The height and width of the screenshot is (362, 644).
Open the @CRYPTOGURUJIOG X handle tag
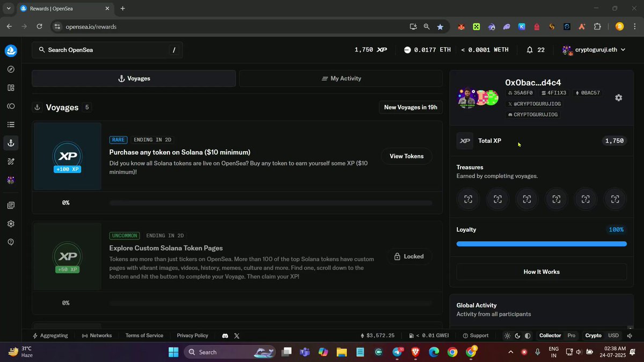[534, 104]
